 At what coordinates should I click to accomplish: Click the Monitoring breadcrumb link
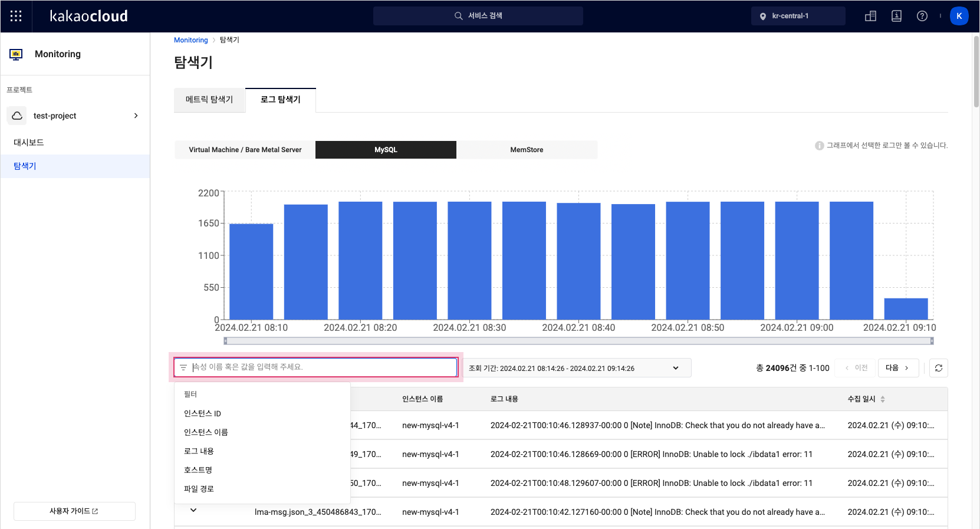point(190,40)
